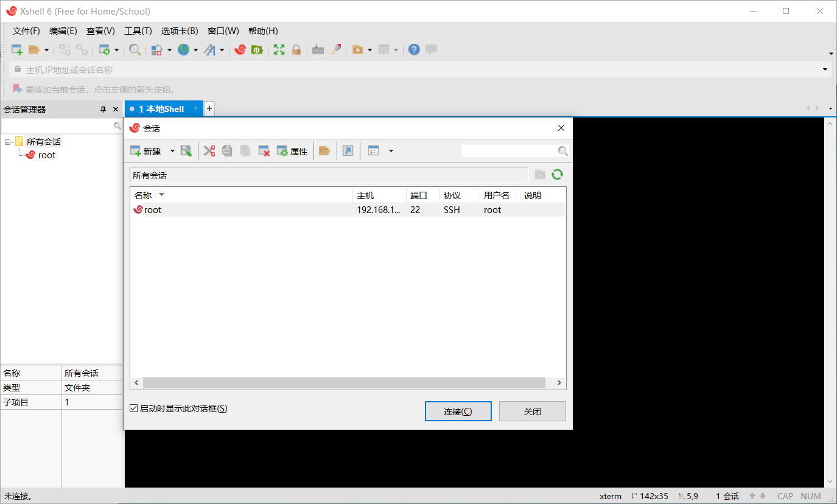Open the folder icon in main toolbar
The image size is (837, 504).
click(34, 50)
